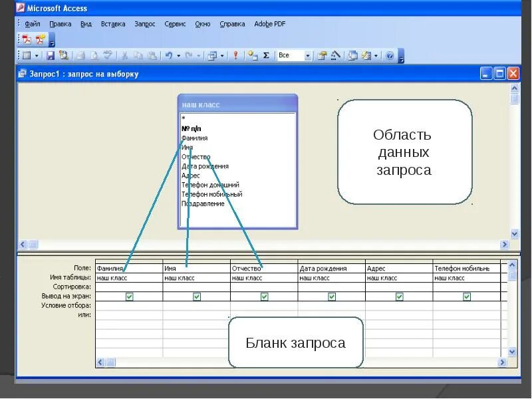Click query grid down scroll arrow
This screenshot has height=399, width=532.
(512, 352)
